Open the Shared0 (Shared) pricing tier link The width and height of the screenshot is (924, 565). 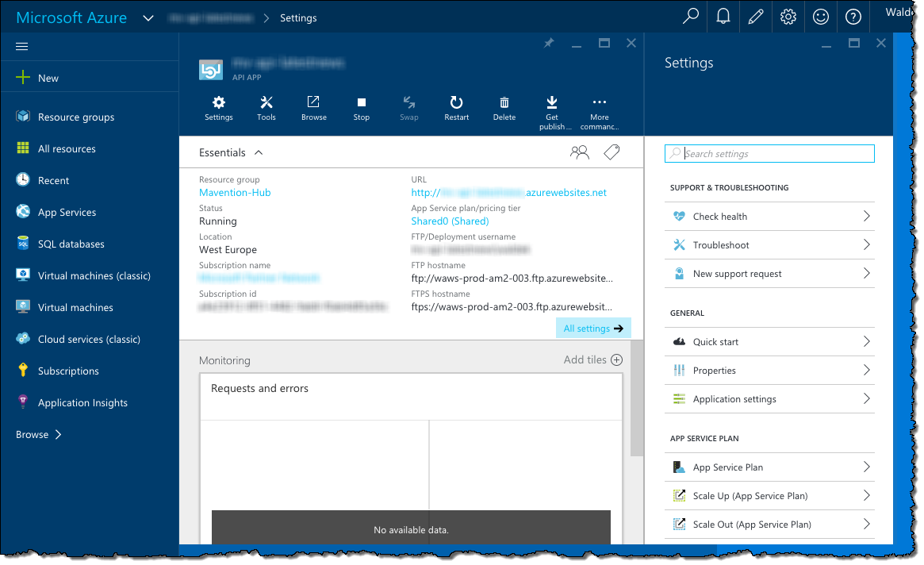(450, 221)
